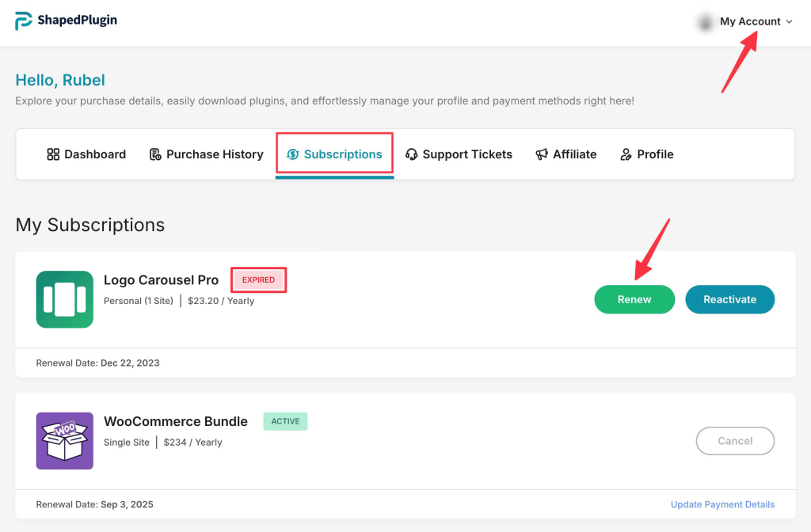Click the Subscriptions dollar-cycle icon
811x532 pixels.
point(293,154)
